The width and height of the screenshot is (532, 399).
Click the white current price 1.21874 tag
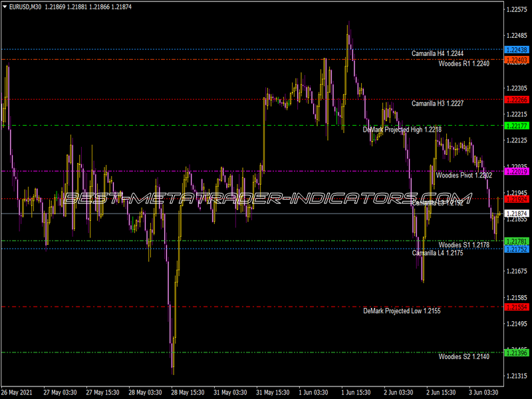pyautogui.click(x=517, y=213)
